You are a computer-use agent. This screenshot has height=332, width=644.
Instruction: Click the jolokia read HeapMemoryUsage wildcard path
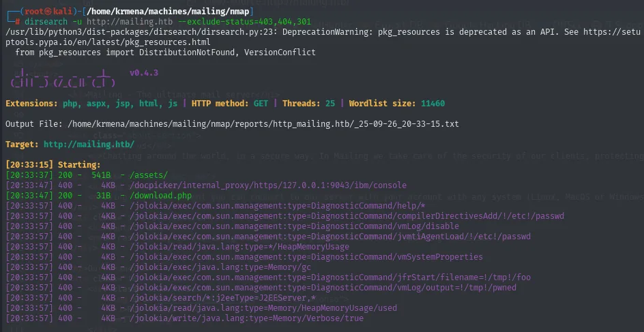pos(239,247)
